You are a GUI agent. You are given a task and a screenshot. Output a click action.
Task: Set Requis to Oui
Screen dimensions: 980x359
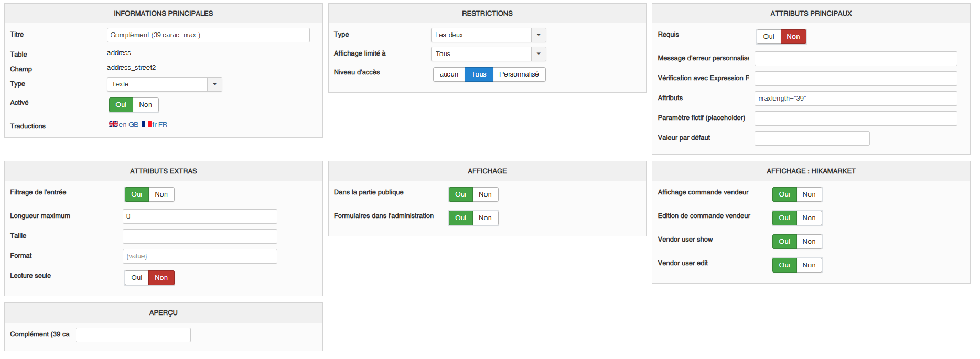[768, 37]
